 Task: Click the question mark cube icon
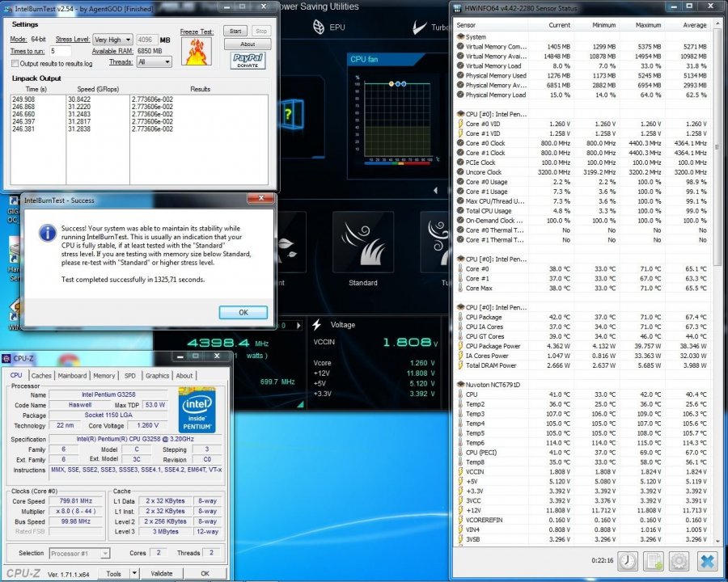291,114
